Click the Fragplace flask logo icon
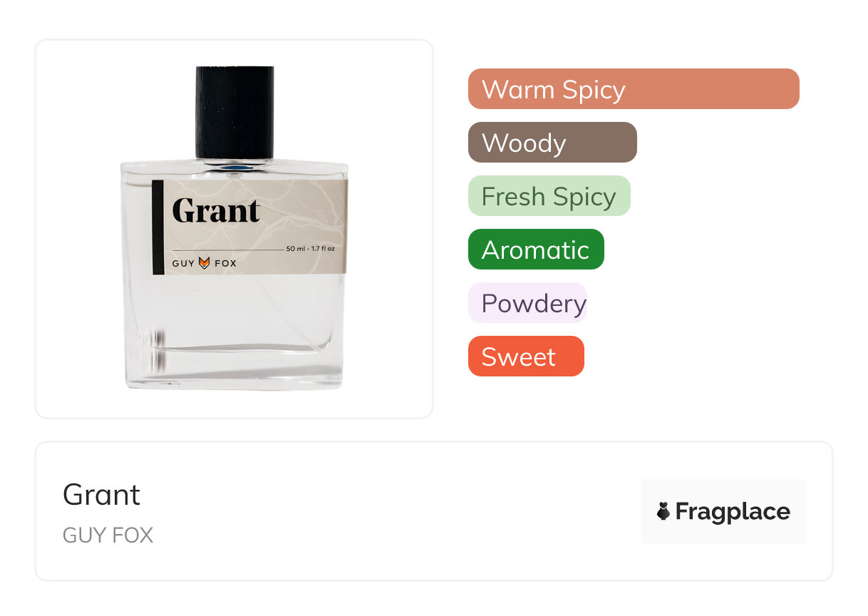The height and width of the screenshot is (616, 868). click(x=663, y=511)
